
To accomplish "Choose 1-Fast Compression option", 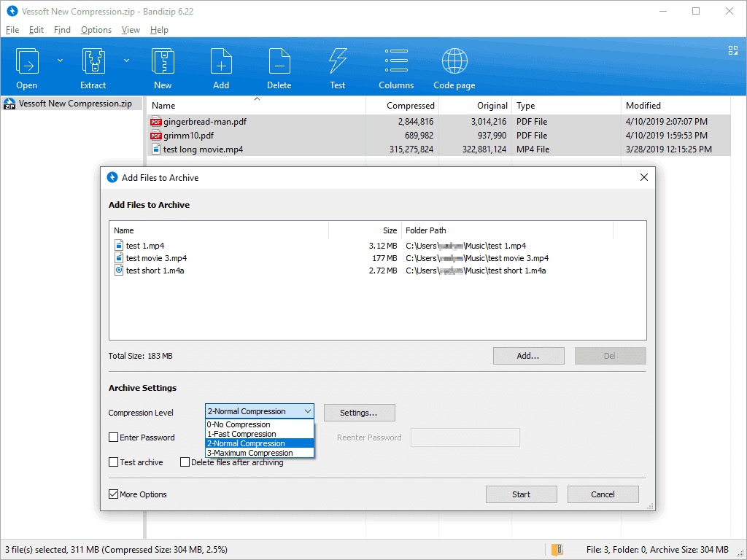I will tap(260, 434).
